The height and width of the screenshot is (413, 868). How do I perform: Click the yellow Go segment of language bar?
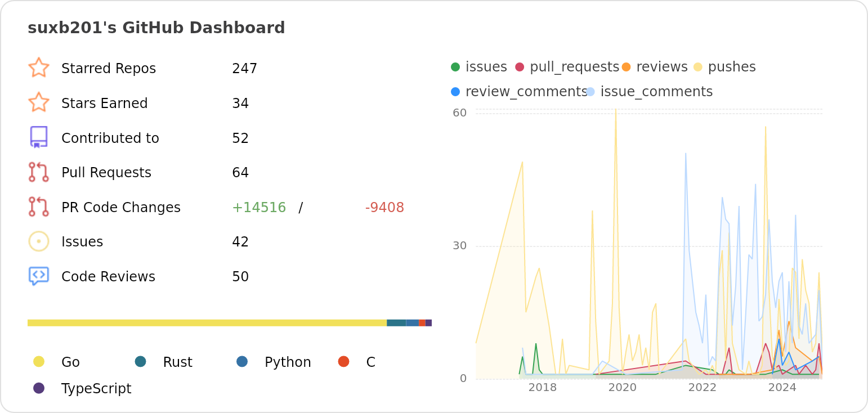(207, 323)
